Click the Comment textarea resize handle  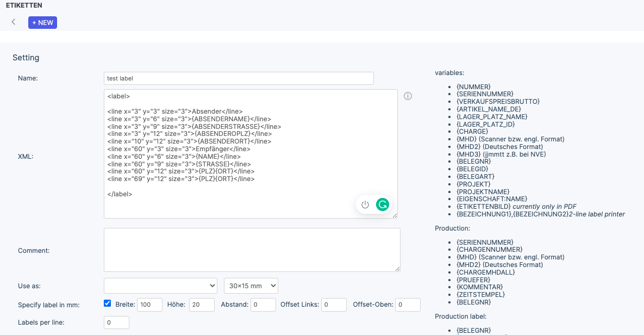[398, 269]
